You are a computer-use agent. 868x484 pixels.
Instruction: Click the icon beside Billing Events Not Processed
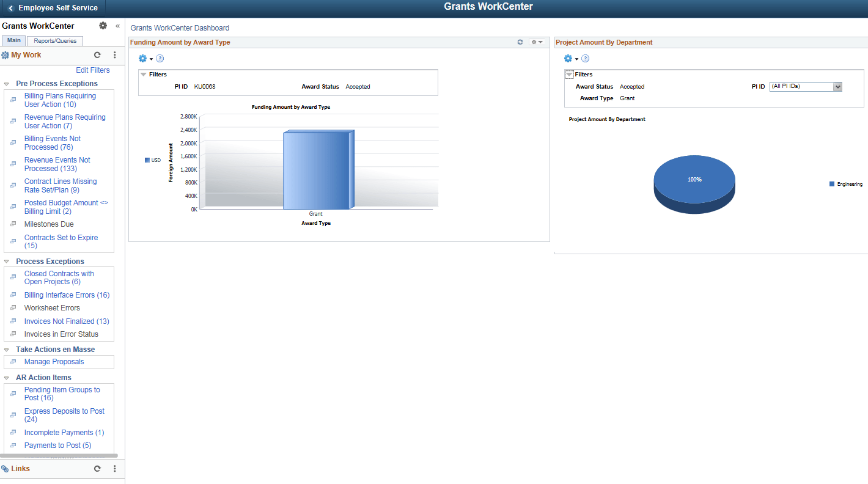[13, 143]
